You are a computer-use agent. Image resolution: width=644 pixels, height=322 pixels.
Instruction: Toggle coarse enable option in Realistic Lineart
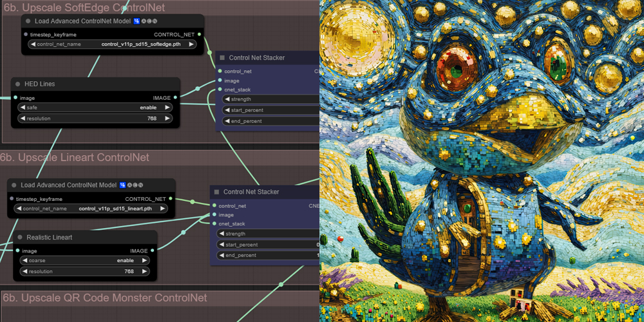click(x=84, y=260)
